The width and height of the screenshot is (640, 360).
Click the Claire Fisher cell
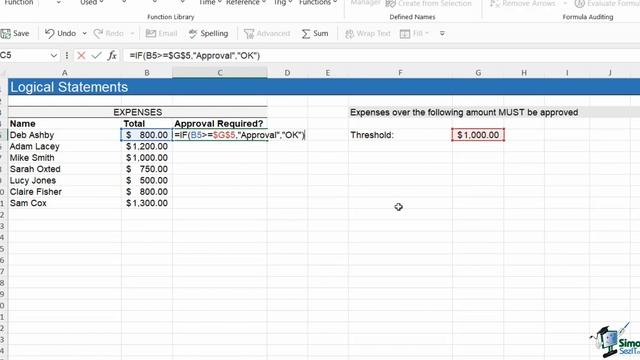click(x=64, y=192)
